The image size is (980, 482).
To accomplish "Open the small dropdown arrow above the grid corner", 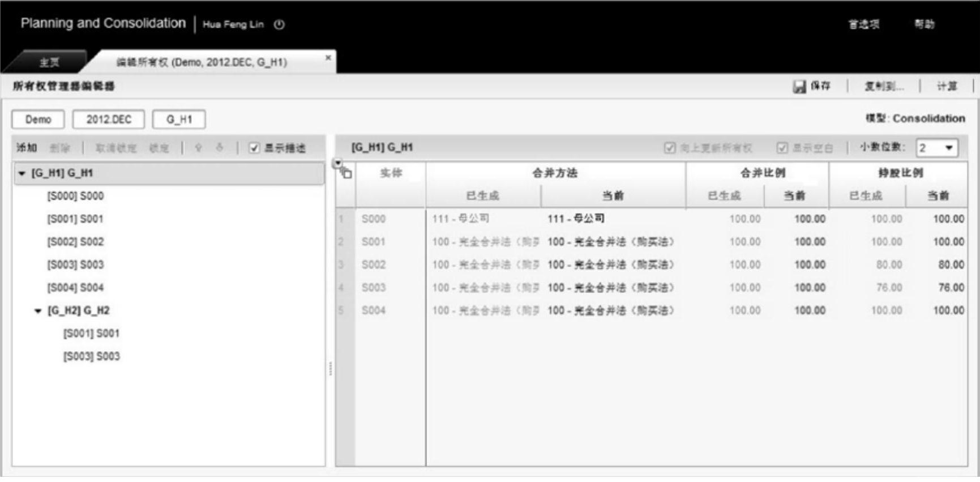I will (x=337, y=163).
